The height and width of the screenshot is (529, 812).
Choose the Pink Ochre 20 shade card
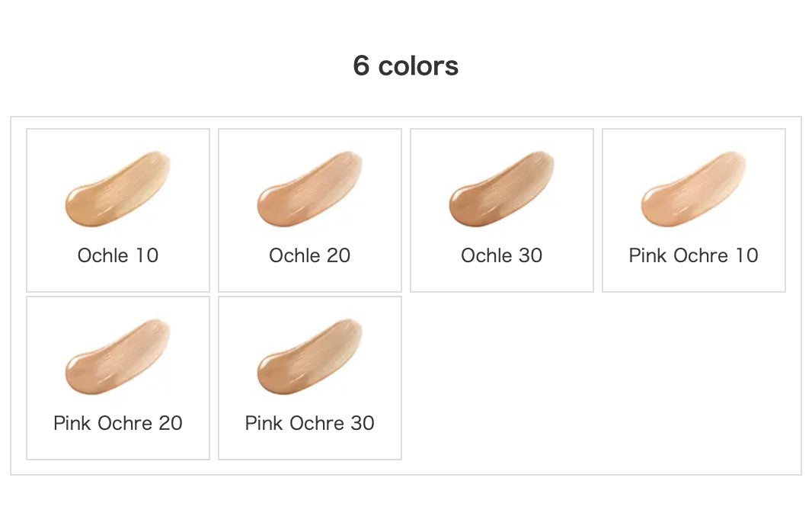pyautogui.click(x=118, y=378)
